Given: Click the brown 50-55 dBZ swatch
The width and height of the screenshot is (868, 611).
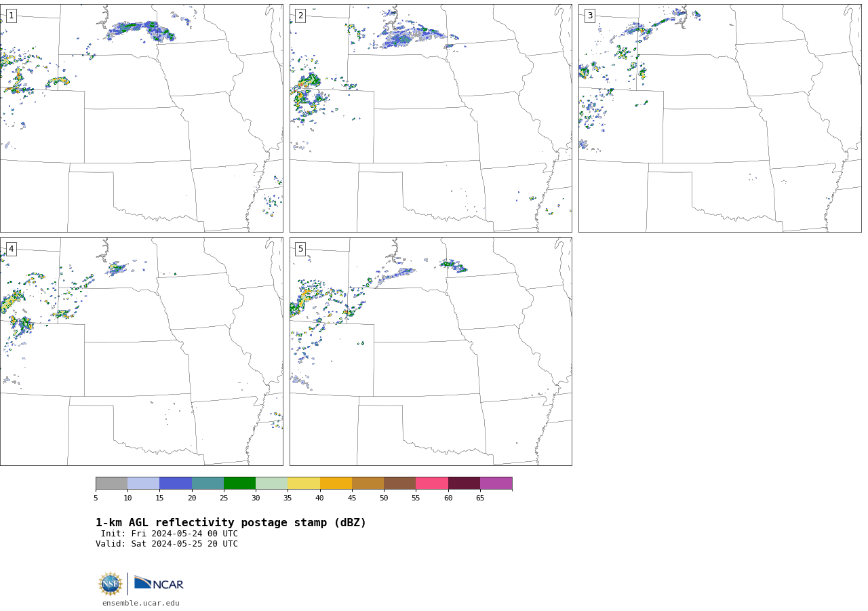Looking at the screenshot, I should coord(399,484).
